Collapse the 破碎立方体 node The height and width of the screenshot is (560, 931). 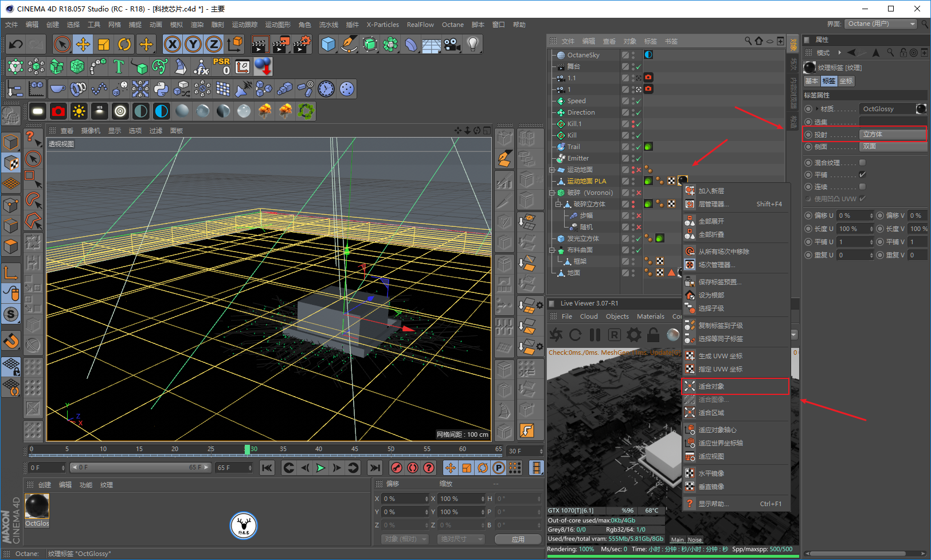click(x=558, y=204)
